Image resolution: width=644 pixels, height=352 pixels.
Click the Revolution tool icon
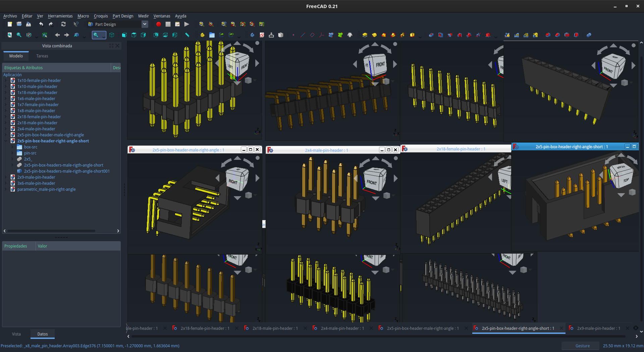[x=374, y=35]
